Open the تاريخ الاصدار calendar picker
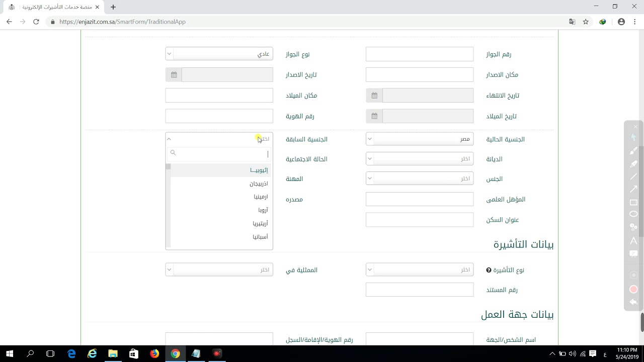 [x=174, y=74]
